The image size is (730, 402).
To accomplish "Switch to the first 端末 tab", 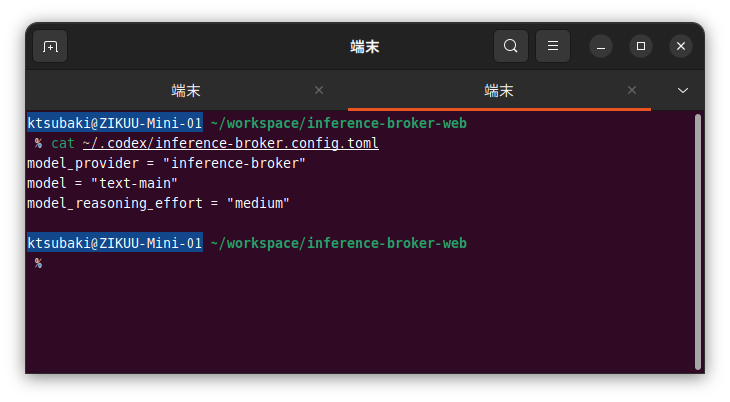I will click(186, 90).
